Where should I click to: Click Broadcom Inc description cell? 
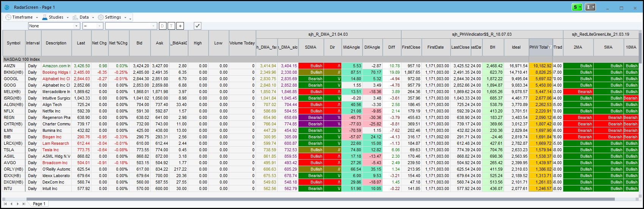click(x=56, y=163)
